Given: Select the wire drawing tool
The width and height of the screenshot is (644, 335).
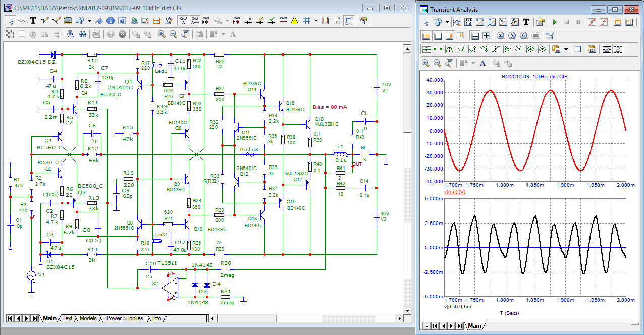Looking at the screenshot, I should (x=45, y=21).
